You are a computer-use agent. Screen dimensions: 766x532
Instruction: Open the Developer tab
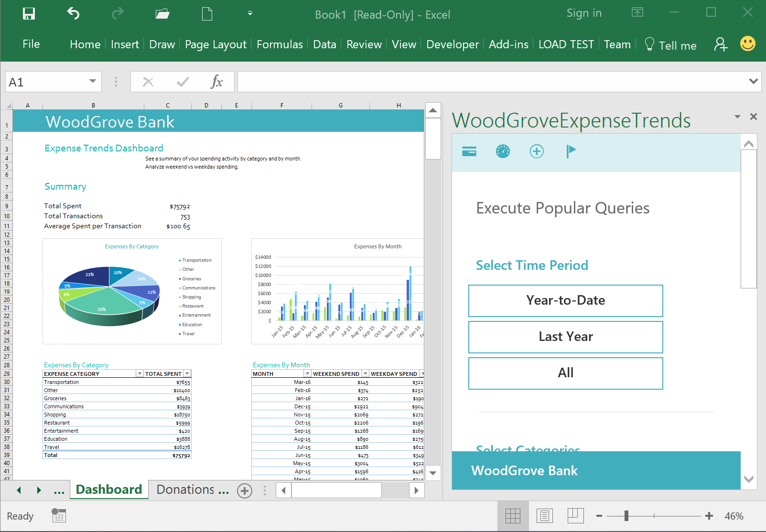tap(452, 44)
